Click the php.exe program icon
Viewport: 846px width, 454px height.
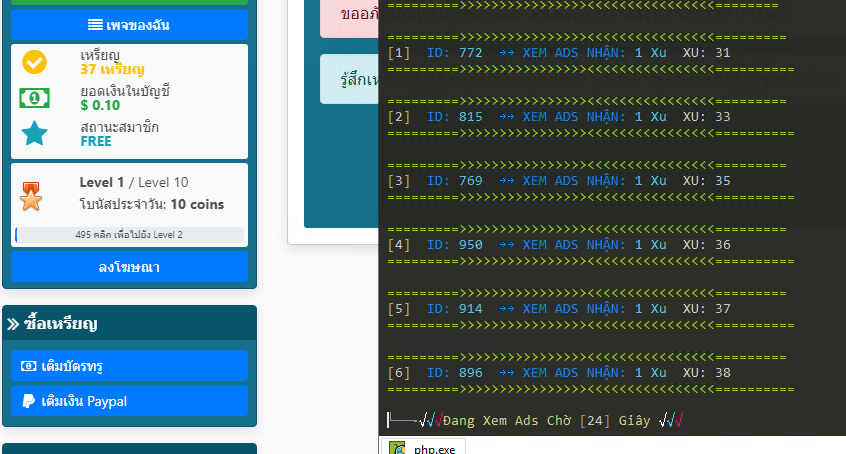click(398, 449)
